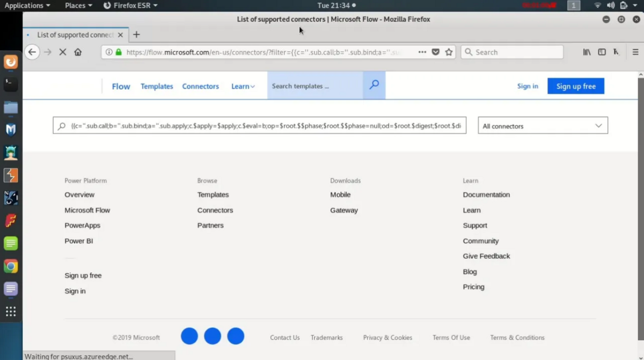Bookmark this page using the star icon
644x360 pixels.
coord(449,52)
